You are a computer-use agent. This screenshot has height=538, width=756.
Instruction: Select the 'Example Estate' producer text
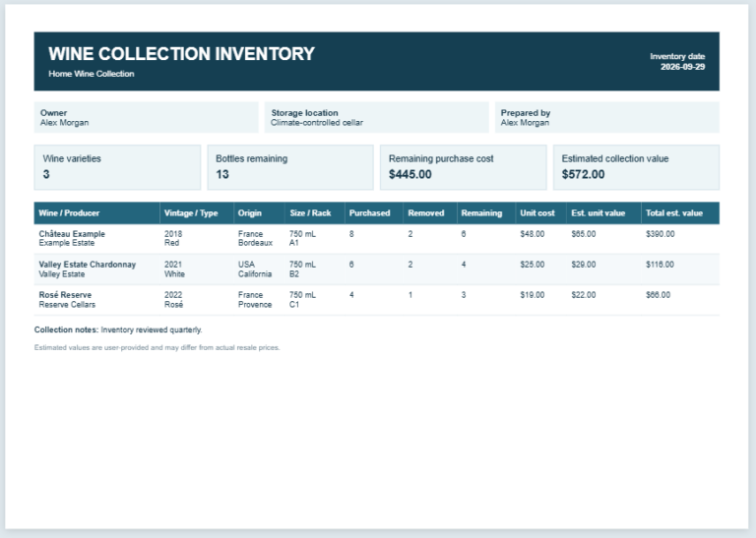tap(67, 243)
